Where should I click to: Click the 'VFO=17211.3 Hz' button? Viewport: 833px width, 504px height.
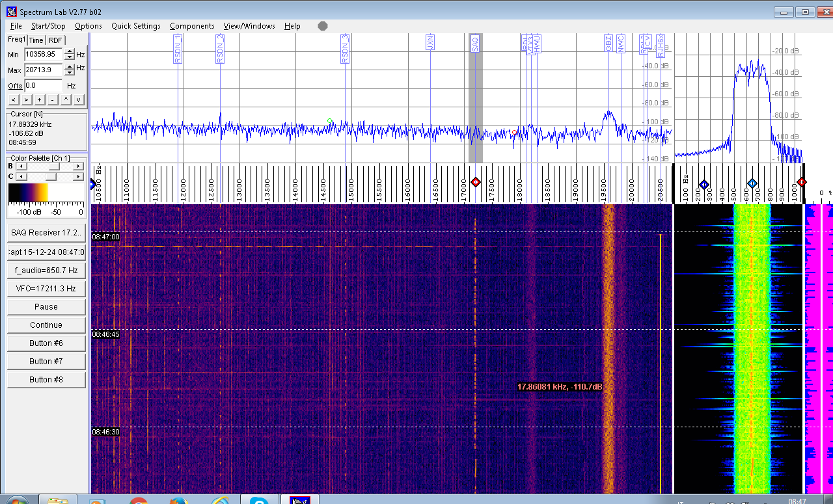pos(46,288)
